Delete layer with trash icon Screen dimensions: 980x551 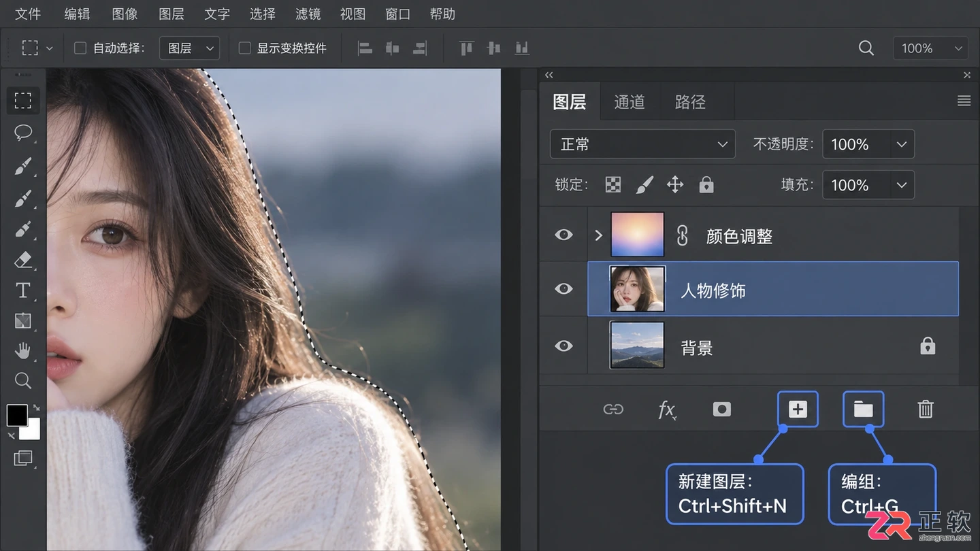pyautogui.click(x=926, y=409)
